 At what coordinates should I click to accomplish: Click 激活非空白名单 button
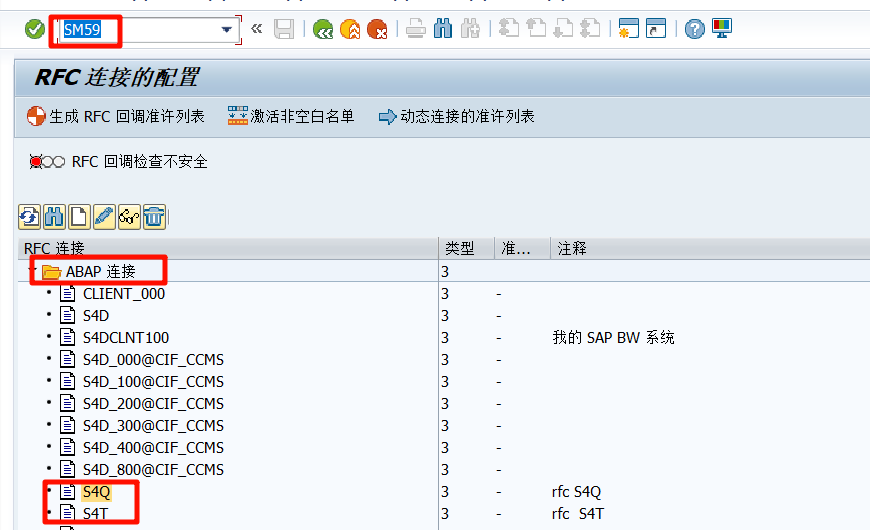[291, 117]
